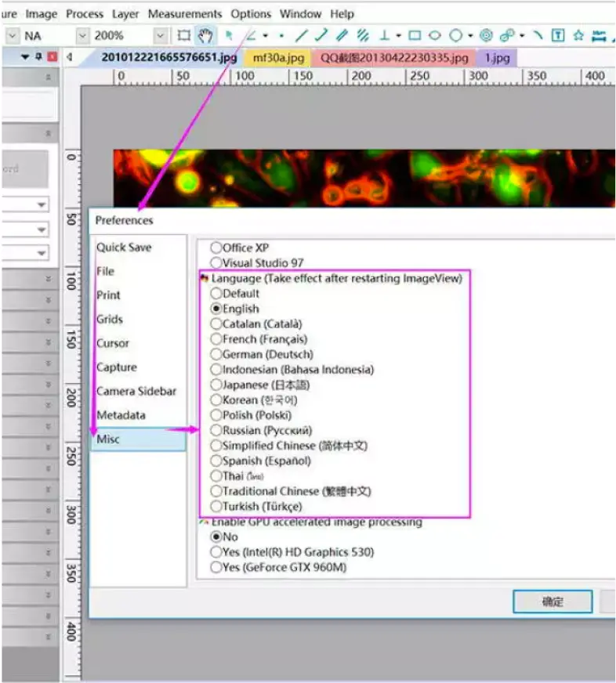Viewport: 616px width, 683px height.
Task: Select the Office XP style option
Action: tap(216, 248)
